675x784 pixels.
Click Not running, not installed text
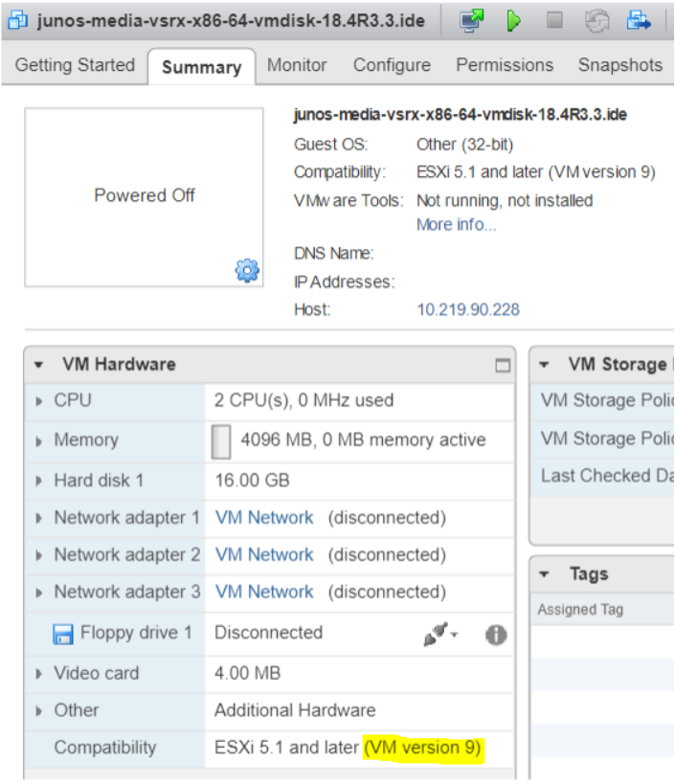(x=505, y=200)
